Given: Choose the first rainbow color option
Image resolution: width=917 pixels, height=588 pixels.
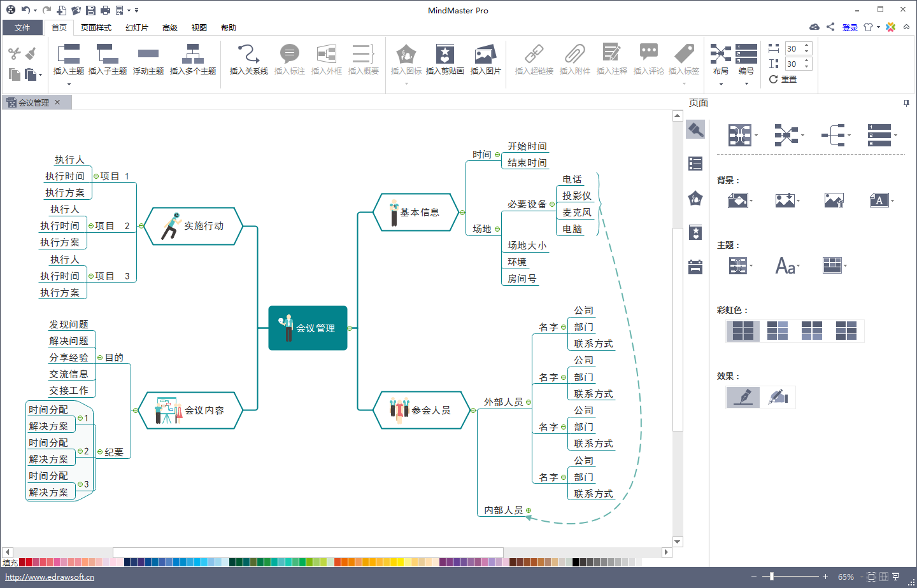Looking at the screenshot, I should (743, 331).
